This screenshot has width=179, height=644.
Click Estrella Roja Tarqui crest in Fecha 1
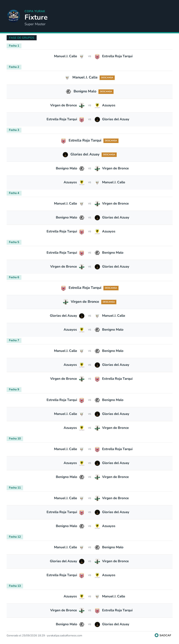(97, 57)
